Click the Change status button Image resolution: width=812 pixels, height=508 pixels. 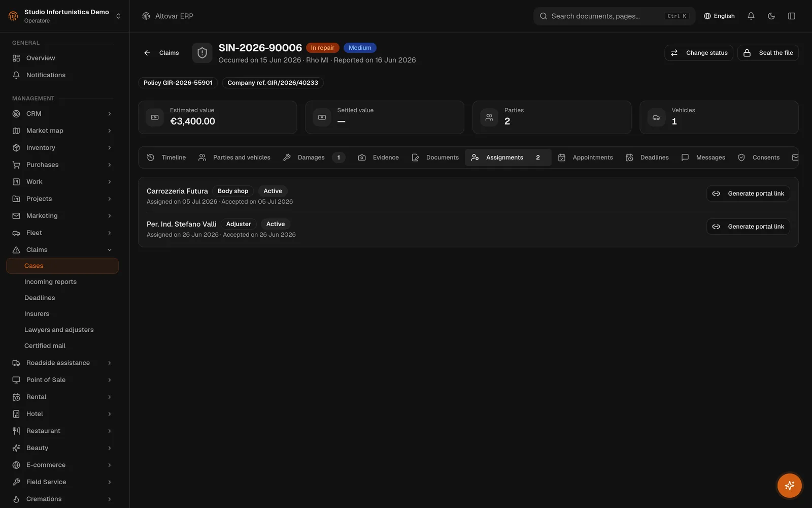pos(699,53)
